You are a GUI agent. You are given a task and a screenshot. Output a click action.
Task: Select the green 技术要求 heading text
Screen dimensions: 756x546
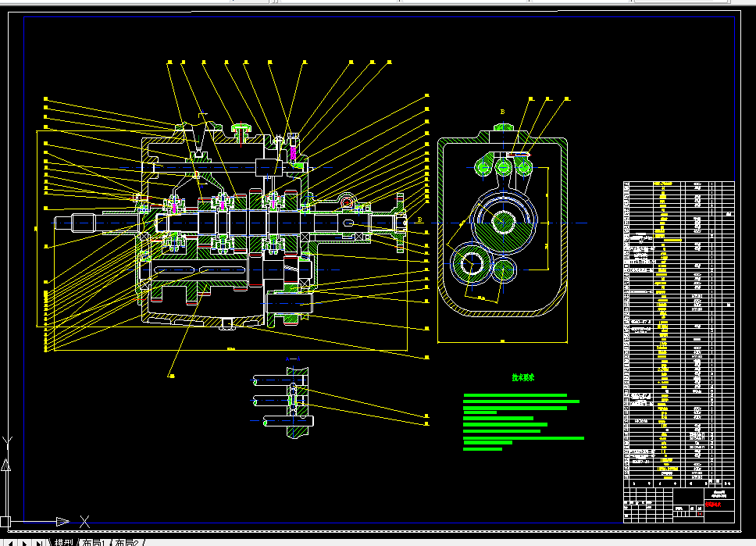click(523, 377)
